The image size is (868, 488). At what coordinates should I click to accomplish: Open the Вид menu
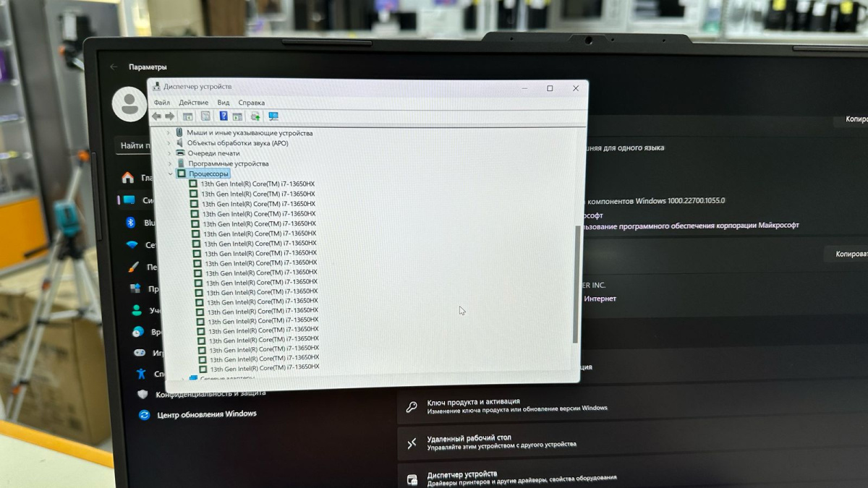click(x=224, y=103)
